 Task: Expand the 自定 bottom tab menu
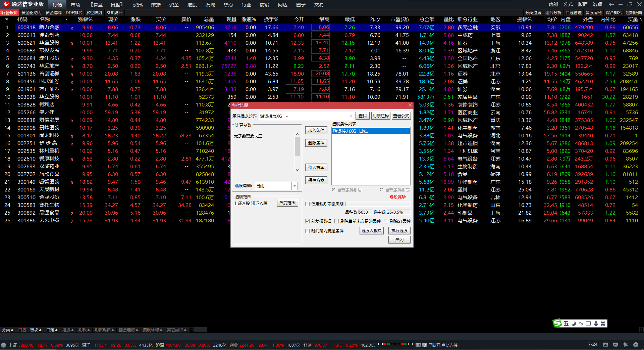[x=52, y=330]
